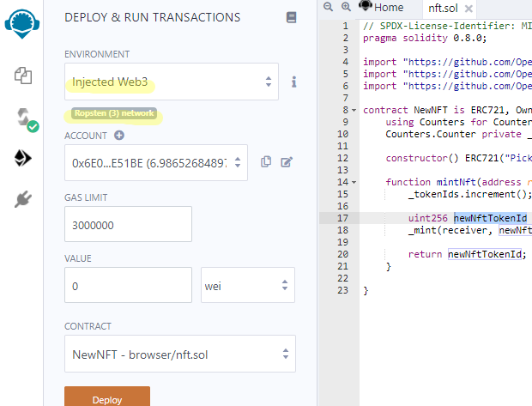Zoom out the editor font
The image size is (532, 406).
(328, 7)
